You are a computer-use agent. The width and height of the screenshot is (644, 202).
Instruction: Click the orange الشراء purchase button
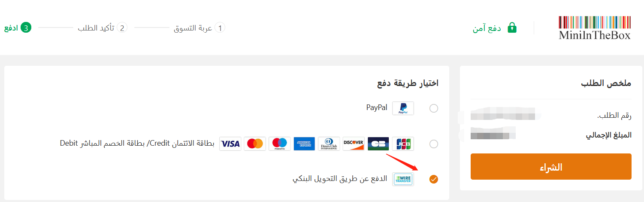click(551, 167)
